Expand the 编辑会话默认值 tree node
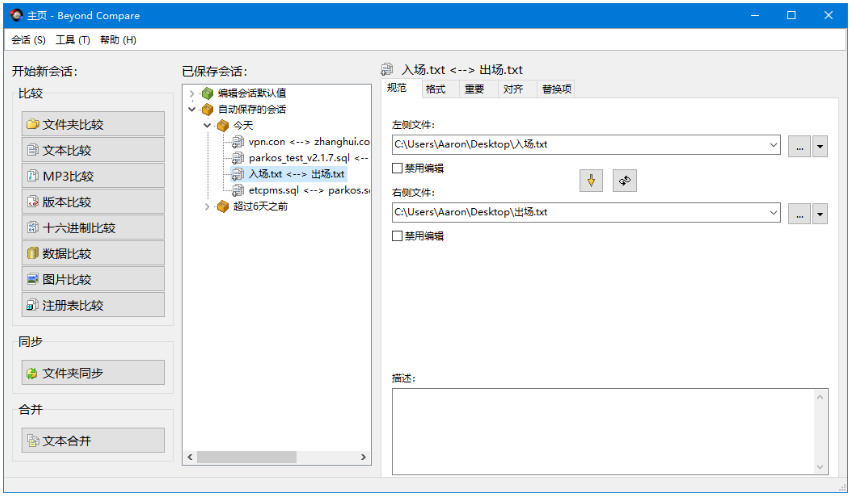This screenshot has height=497, width=853. 191,94
